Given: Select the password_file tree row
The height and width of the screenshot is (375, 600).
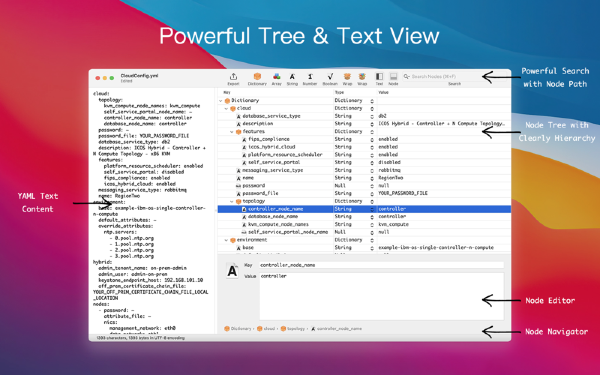Looking at the screenshot, I should (364, 194).
